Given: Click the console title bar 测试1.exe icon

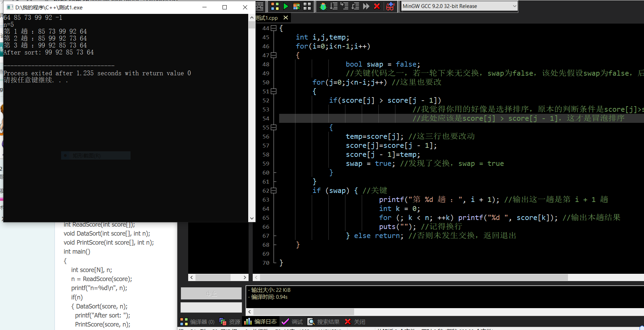Looking at the screenshot, I should coord(10,7).
